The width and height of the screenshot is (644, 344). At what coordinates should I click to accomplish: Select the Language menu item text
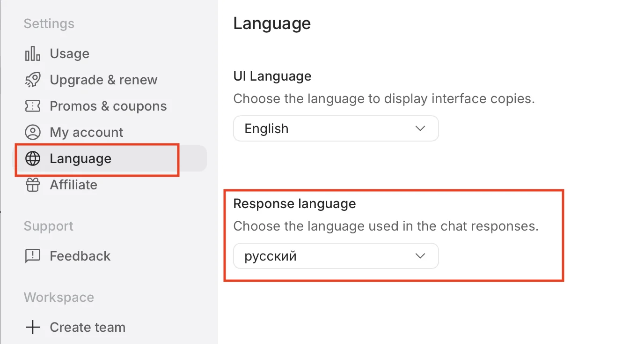pyautogui.click(x=80, y=159)
